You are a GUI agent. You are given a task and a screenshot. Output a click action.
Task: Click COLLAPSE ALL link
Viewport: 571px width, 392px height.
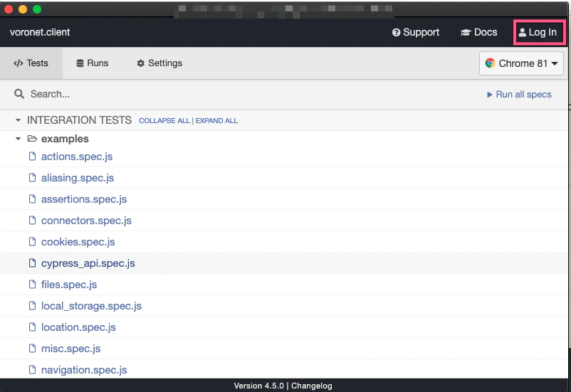164,121
